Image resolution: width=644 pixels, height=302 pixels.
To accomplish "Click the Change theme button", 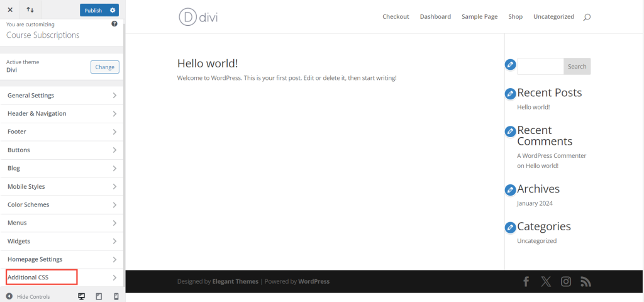I will pos(105,67).
